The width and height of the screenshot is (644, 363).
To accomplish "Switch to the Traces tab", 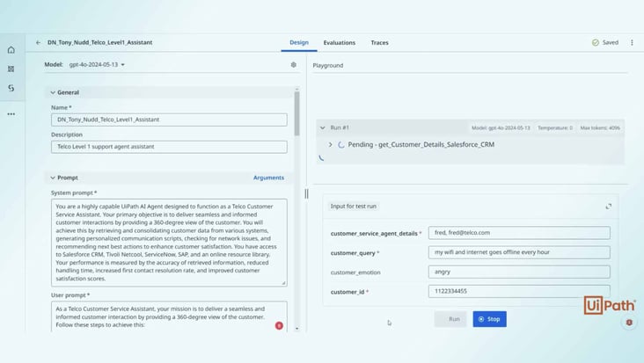I will tap(379, 43).
